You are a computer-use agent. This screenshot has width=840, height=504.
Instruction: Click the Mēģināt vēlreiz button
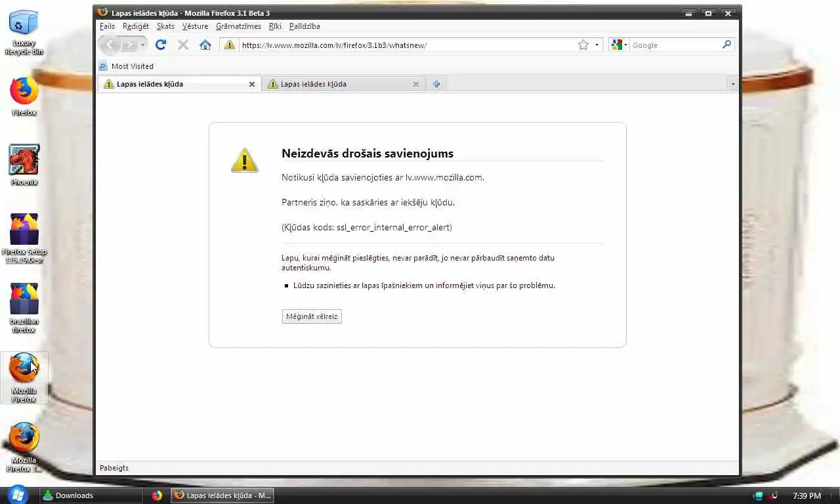point(312,316)
